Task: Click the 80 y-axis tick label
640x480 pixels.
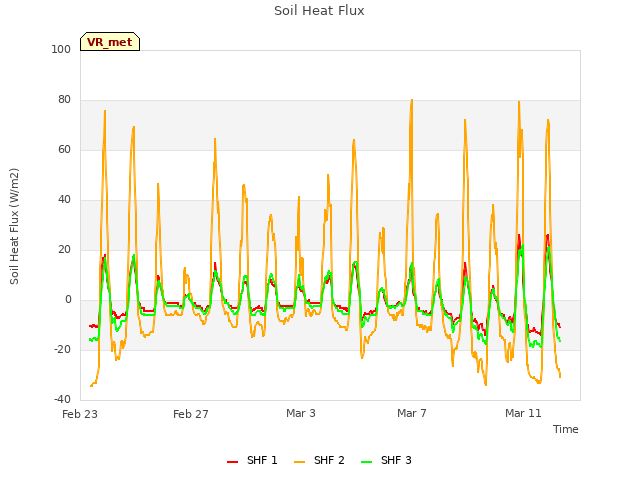Action: [x=64, y=100]
